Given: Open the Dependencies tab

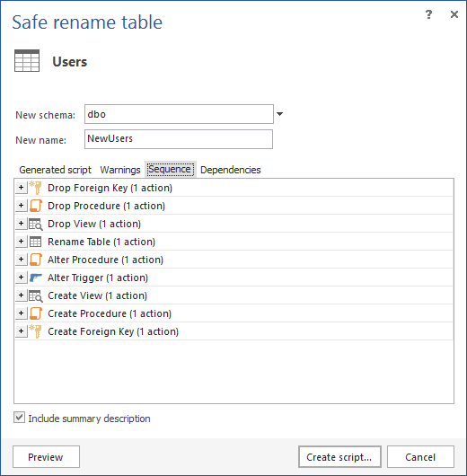Looking at the screenshot, I should (231, 170).
